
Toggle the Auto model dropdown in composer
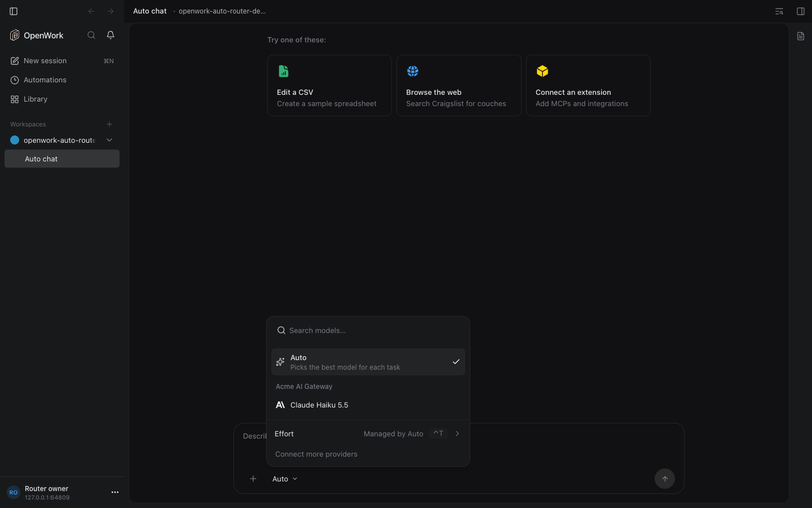pos(285,479)
